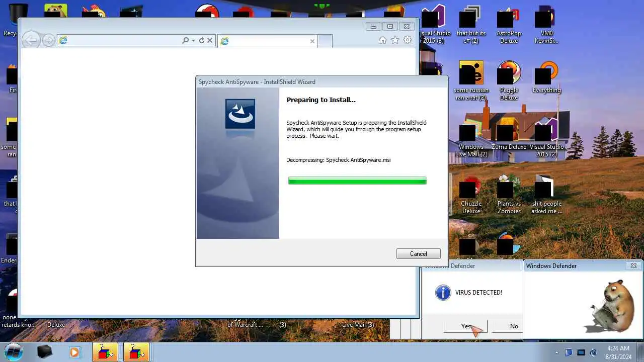
Task: Open 'that but its c# (2)' desktop icon
Action: (x=471, y=25)
